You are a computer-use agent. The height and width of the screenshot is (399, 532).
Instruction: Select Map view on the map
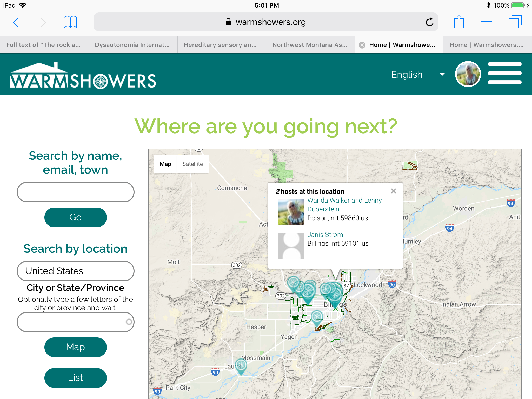(165, 164)
